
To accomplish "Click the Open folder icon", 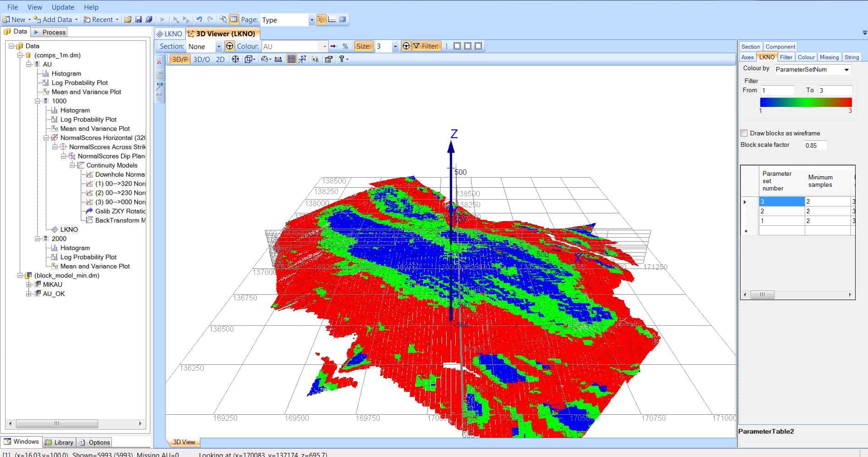I will point(128,19).
